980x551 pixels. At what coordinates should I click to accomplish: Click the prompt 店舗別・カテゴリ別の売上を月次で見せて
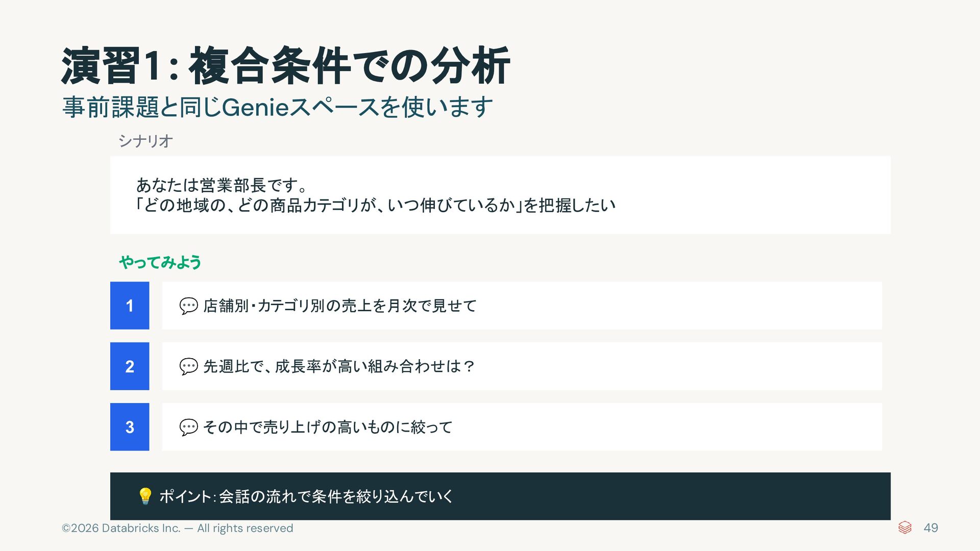tap(340, 306)
